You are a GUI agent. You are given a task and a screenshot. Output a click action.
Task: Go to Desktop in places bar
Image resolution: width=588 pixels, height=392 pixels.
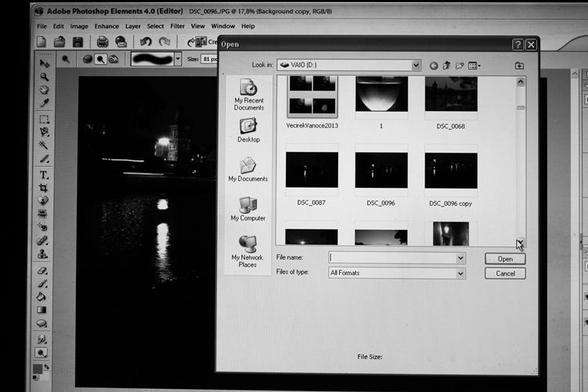tap(248, 131)
